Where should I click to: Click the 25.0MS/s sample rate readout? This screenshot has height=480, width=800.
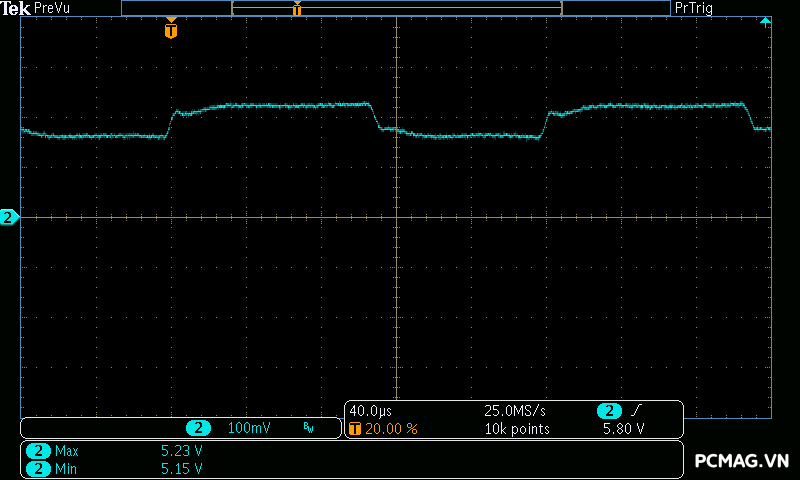(516, 411)
